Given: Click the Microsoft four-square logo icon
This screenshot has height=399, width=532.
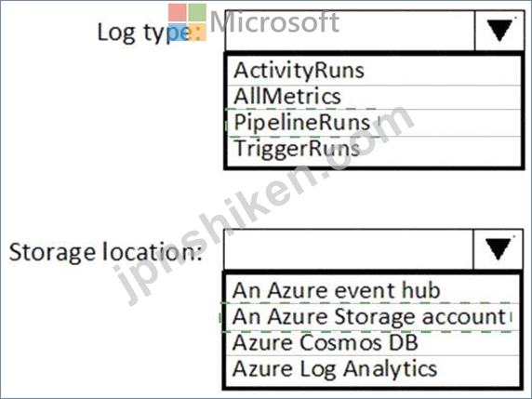Looking at the screenshot, I should click(187, 22).
